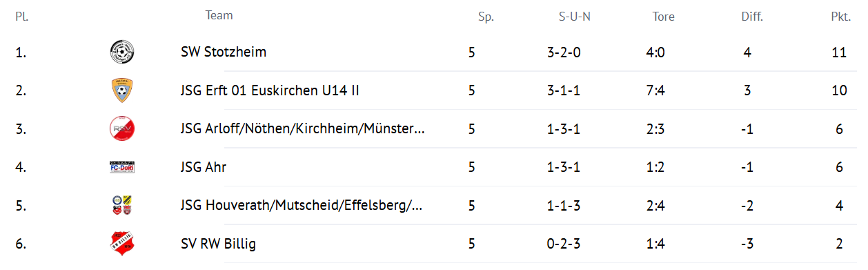Click the Pl. column header
868x270 pixels.
click(x=21, y=17)
